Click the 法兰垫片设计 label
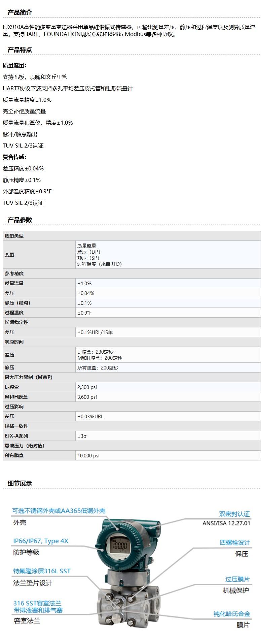 point(33,583)
